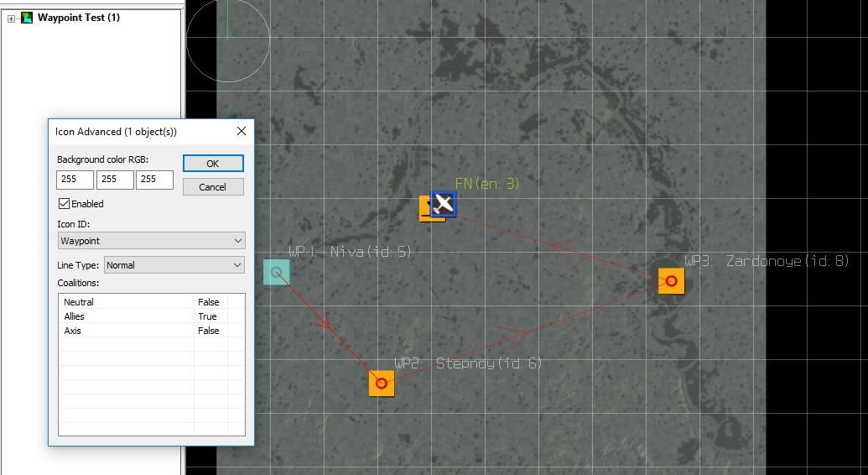
Task: Click the compass circle on the map
Action: pos(227,39)
